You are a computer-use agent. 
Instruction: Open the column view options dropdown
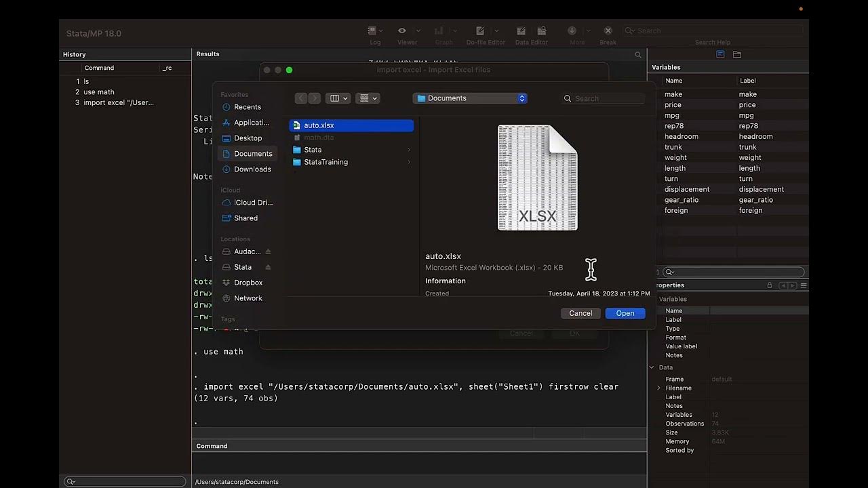click(x=338, y=98)
